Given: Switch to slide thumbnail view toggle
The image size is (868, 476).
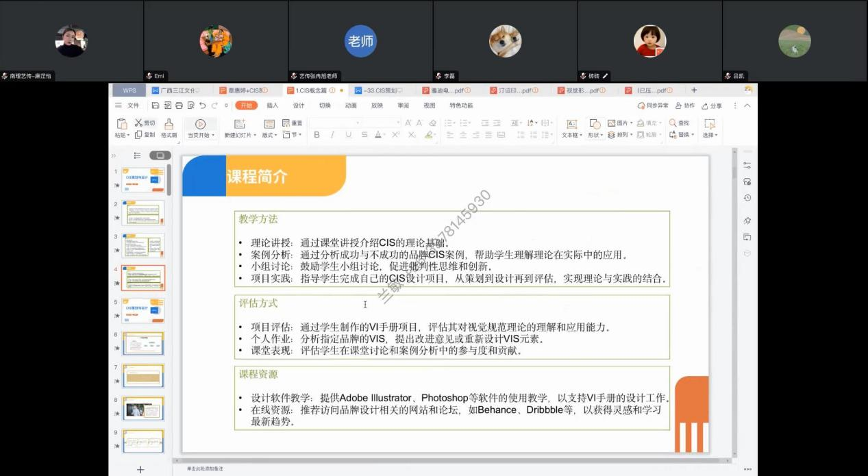Looking at the screenshot, I should [x=160, y=155].
